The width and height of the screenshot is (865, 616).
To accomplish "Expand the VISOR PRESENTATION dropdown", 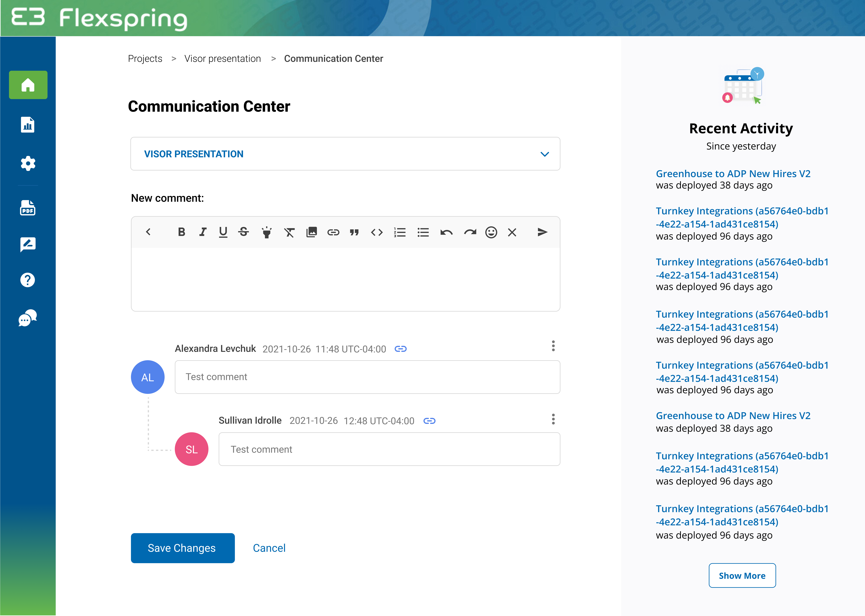I will [345, 154].
